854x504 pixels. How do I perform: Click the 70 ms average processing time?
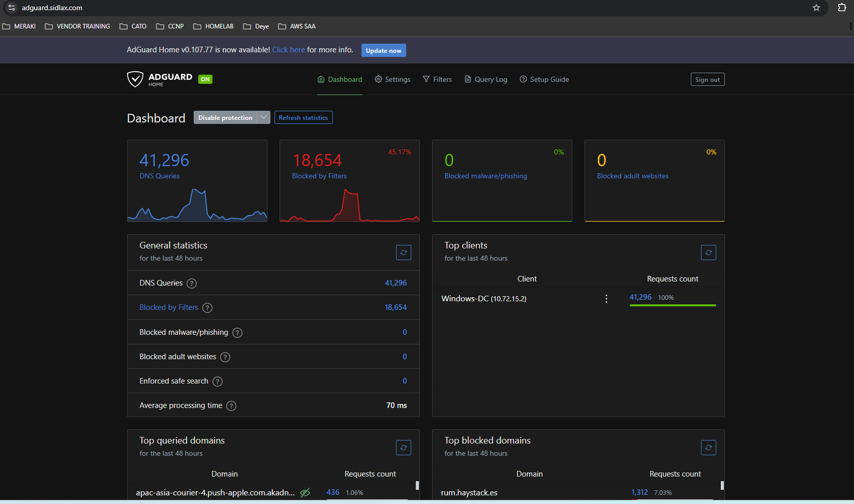396,405
